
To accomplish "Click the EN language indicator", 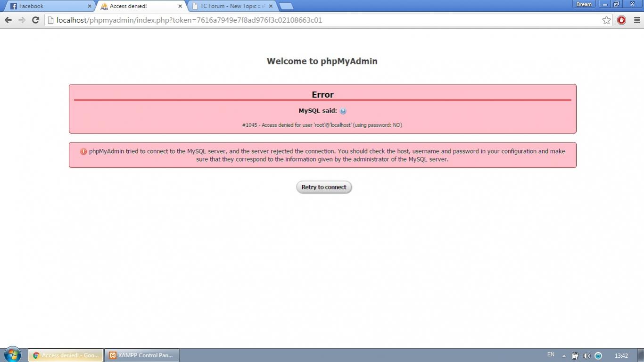I will coord(551,354).
